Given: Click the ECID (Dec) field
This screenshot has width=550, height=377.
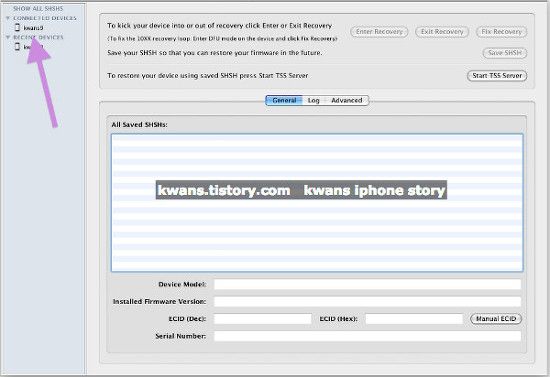Looking at the screenshot, I should pyautogui.click(x=263, y=319).
